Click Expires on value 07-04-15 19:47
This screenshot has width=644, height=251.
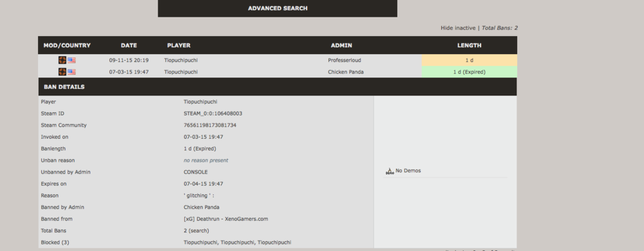tap(204, 184)
